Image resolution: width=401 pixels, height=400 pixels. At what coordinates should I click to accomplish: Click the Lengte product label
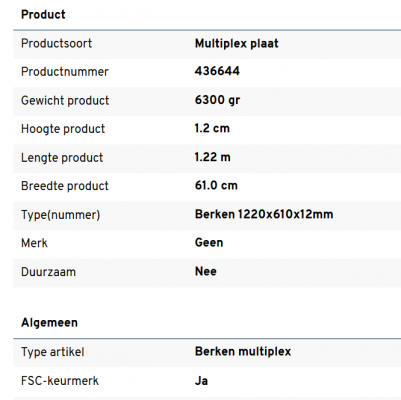(62, 158)
